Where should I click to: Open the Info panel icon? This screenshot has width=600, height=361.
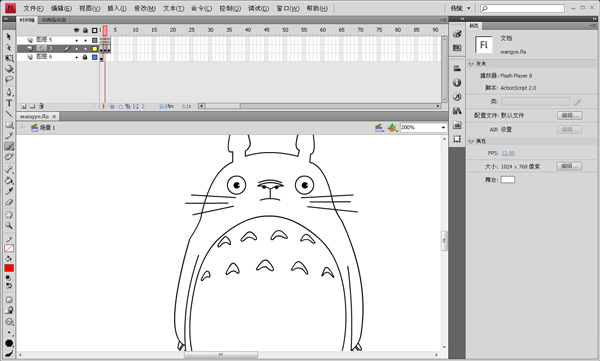pyautogui.click(x=457, y=83)
